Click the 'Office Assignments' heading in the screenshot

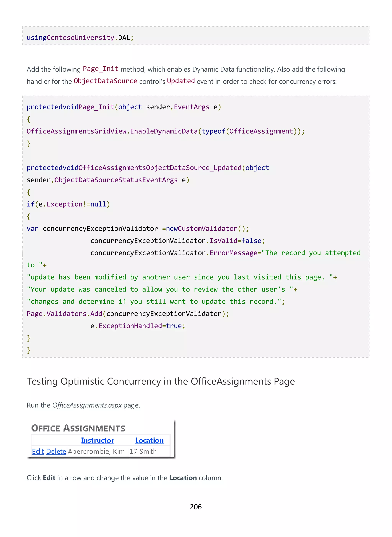78,428
